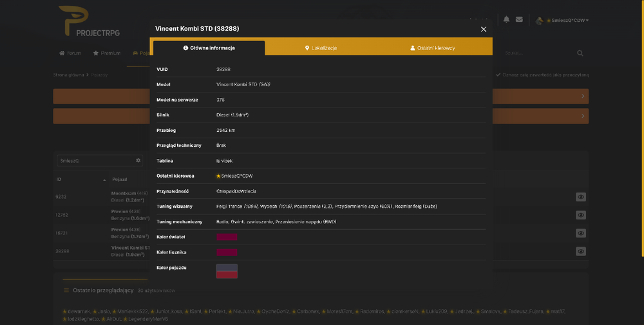Click the info icon on Główne informacje tab
The image size is (644, 325).
click(x=185, y=48)
